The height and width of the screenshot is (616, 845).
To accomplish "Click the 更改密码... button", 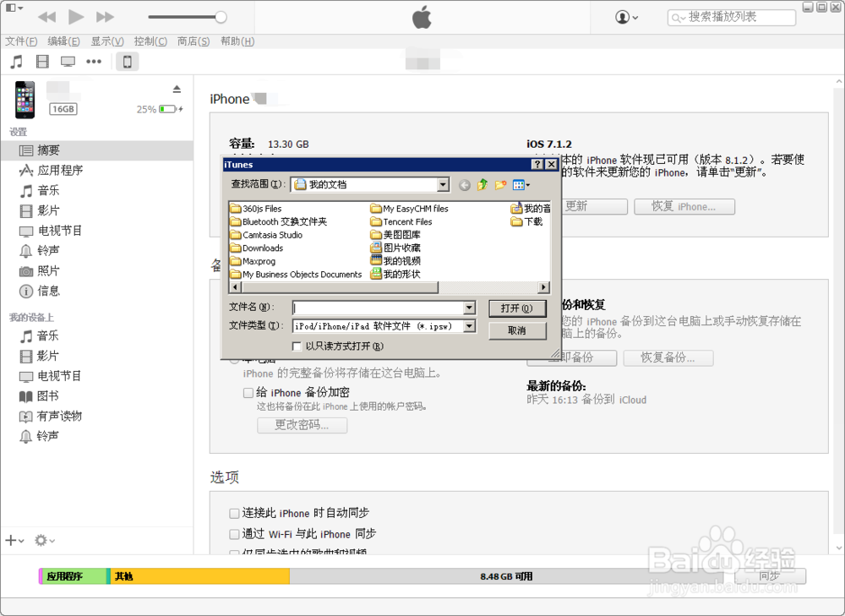I will (x=303, y=425).
